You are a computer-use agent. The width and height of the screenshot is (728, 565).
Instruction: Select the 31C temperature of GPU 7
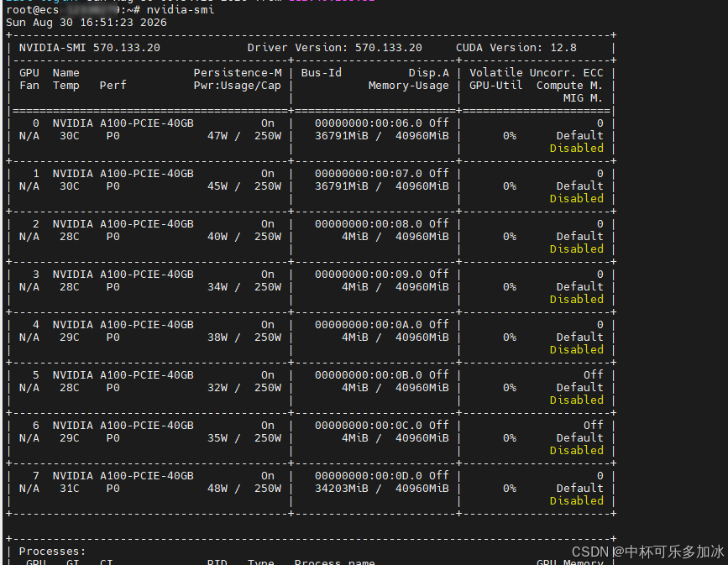tap(69, 489)
